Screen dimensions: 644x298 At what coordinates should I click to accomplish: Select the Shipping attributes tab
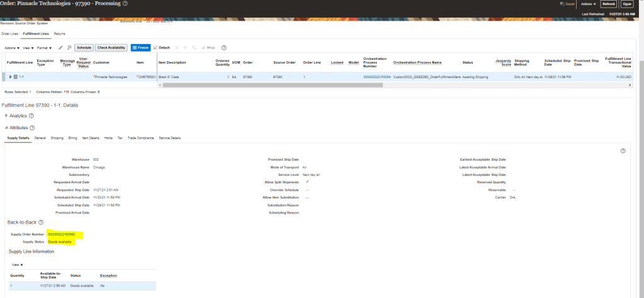(x=57, y=138)
